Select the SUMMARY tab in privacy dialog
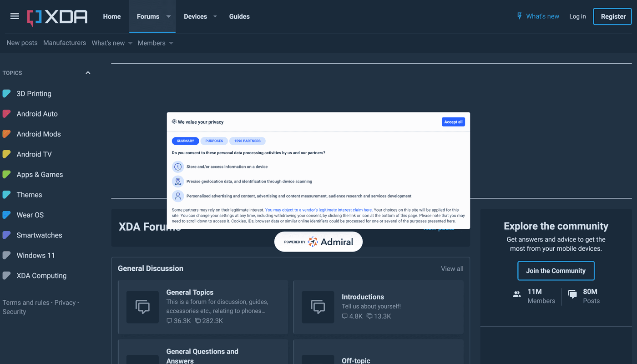 pos(186,141)
